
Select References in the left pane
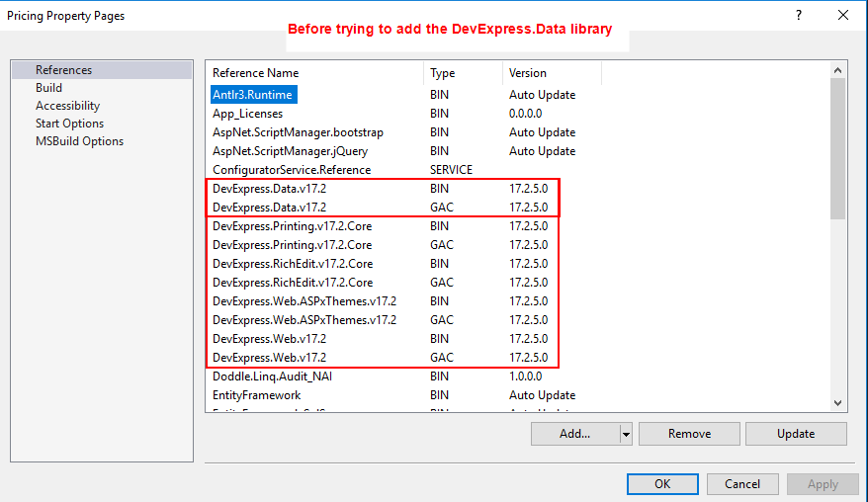coord(102,70)
